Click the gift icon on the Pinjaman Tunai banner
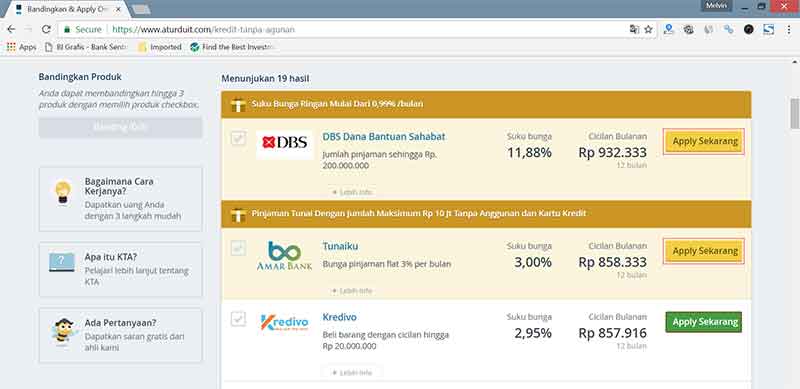The width and height of the screenshot is (800, 389). coord(238,214)
